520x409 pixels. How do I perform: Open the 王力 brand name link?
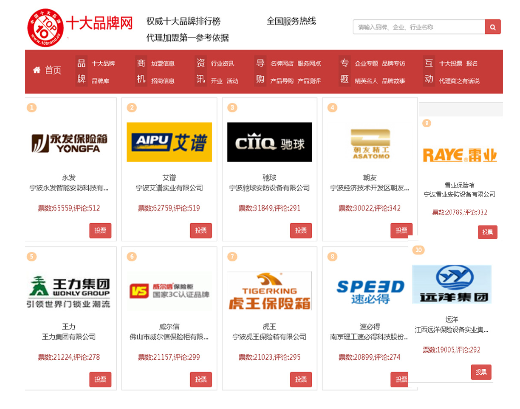point(69,327)
